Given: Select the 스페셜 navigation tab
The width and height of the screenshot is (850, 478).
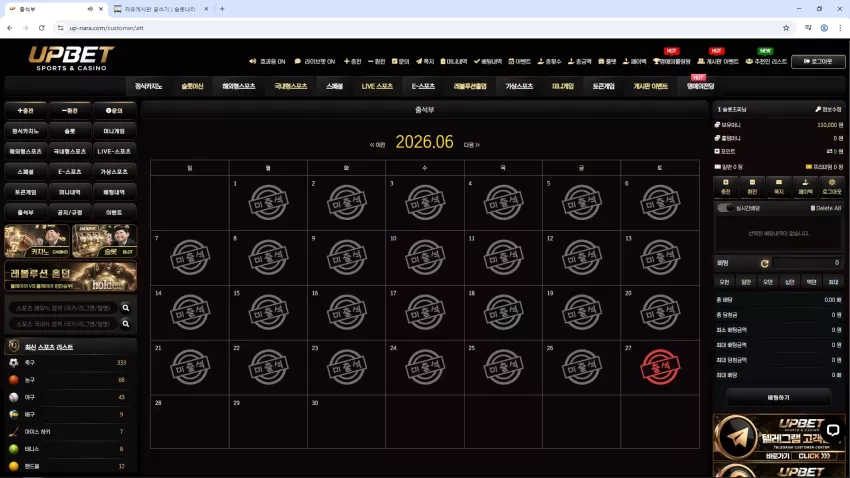Looking at the screenshot, I should pos(334,86).
